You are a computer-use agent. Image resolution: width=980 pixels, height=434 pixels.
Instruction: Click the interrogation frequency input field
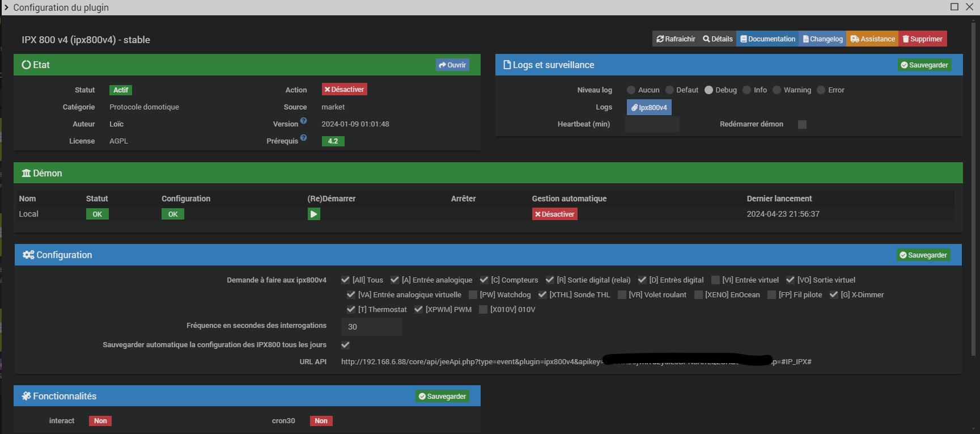click(371, 327)
